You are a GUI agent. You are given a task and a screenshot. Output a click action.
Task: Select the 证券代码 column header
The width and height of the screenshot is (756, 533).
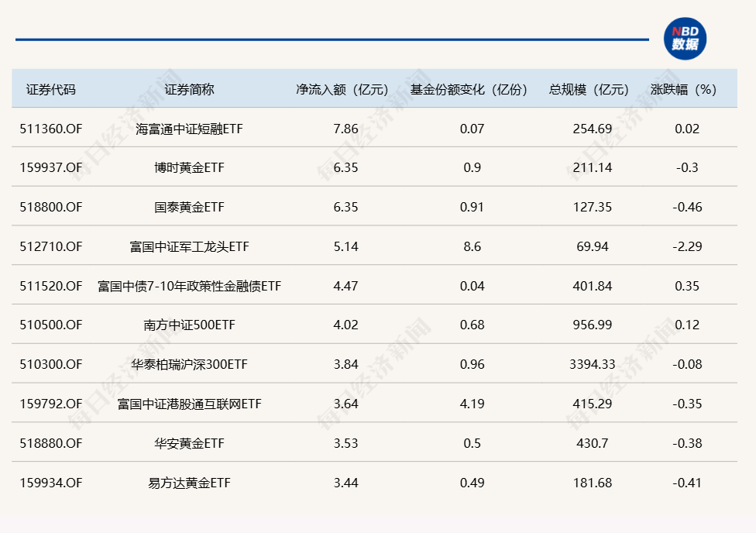click(x=51, y=89)
